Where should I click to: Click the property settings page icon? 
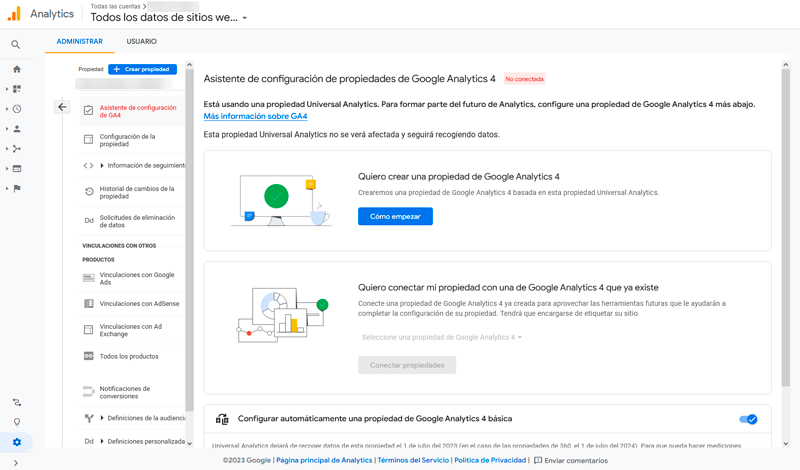(88, 139)
